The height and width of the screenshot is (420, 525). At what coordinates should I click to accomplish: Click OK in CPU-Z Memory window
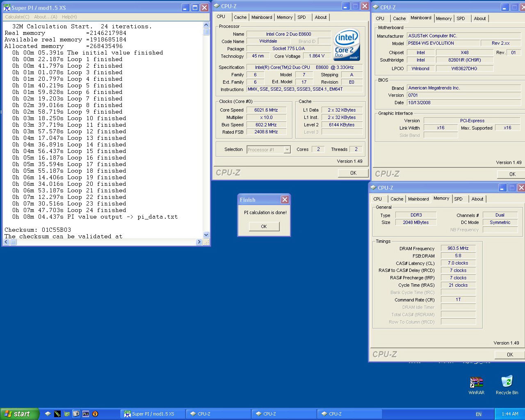(x=510, y=355)
